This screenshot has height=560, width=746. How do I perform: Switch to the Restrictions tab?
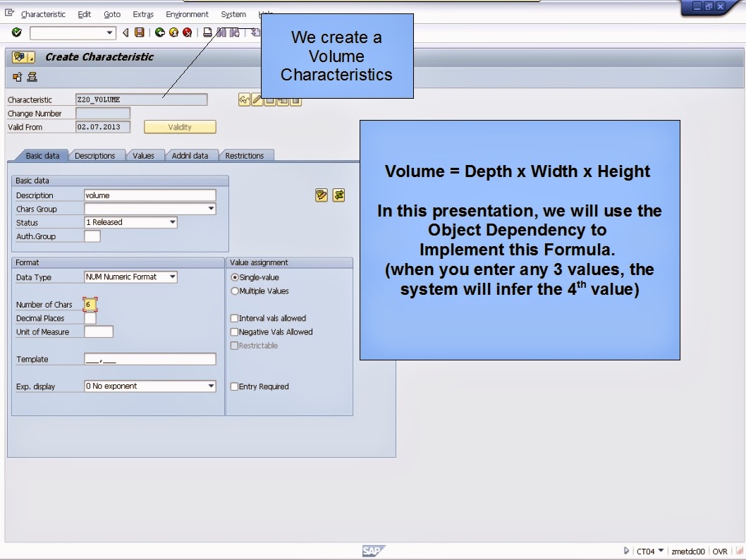244,156
